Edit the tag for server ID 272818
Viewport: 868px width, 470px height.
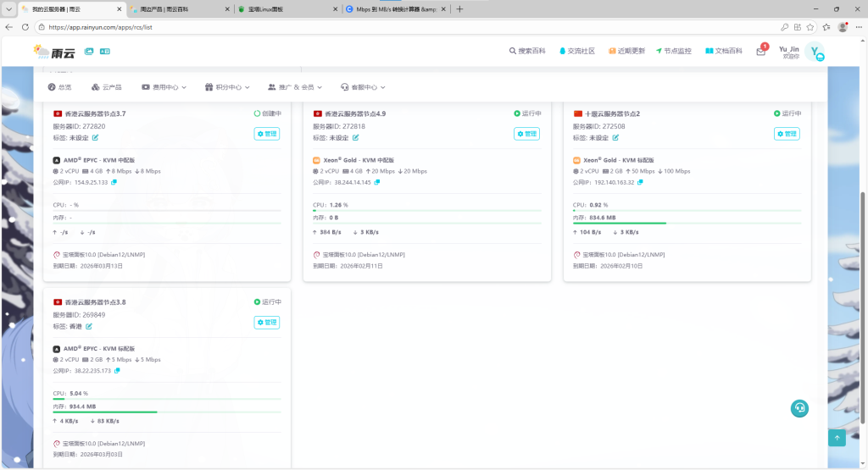[355, 137]
